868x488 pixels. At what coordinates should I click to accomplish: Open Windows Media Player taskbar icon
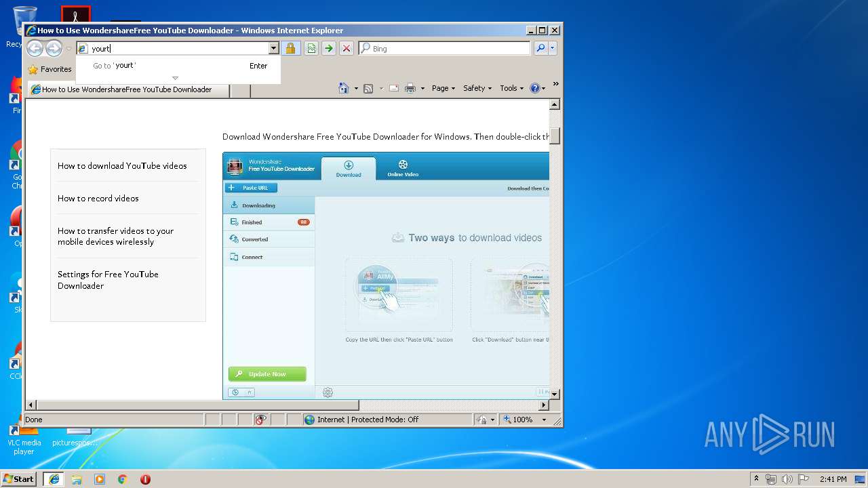click(100, 479)
